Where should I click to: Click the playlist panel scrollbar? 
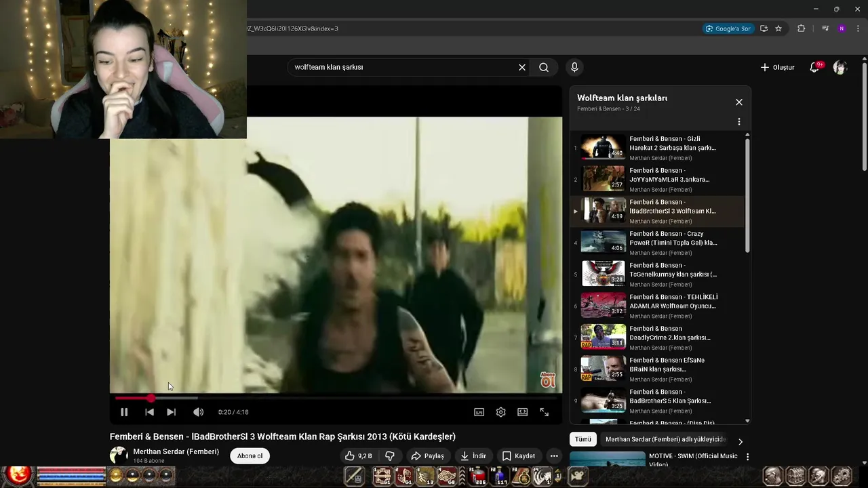tap(747, 195)
